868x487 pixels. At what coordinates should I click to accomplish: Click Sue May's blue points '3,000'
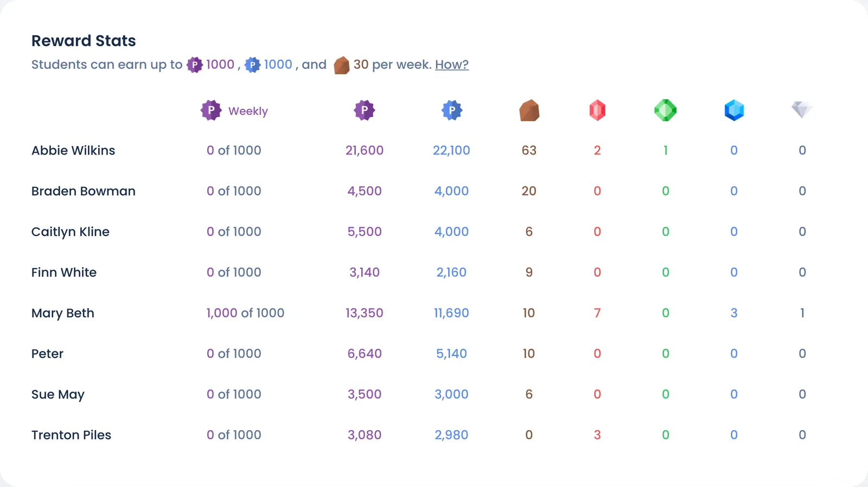click(451, 394)
